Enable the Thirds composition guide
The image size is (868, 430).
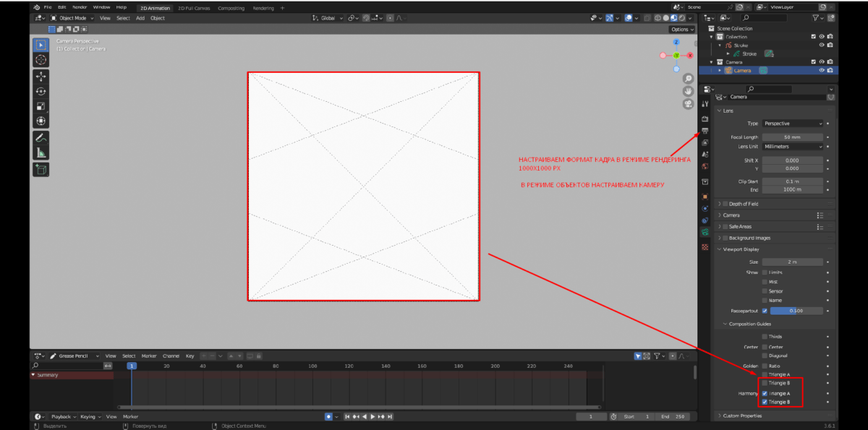765,337
